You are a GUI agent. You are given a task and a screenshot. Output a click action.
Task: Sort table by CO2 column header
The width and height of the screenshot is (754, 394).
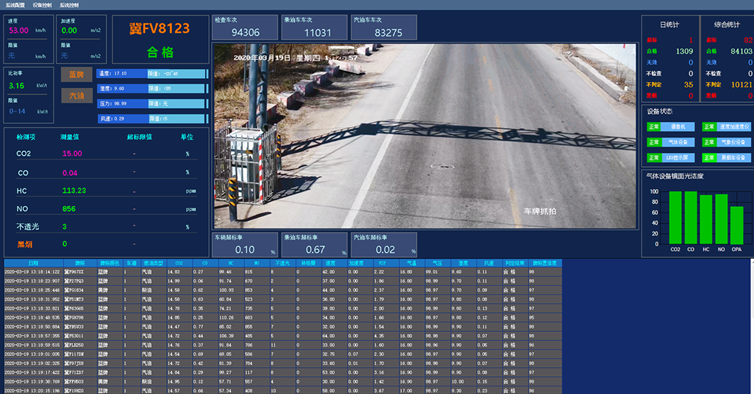point(179,263)
